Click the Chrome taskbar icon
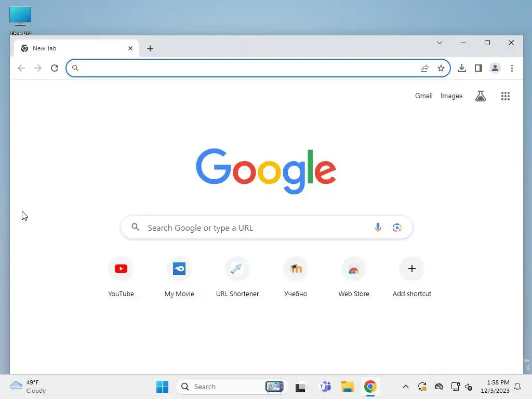The height and width of the screenshot is (399, 532). [370, 387]
